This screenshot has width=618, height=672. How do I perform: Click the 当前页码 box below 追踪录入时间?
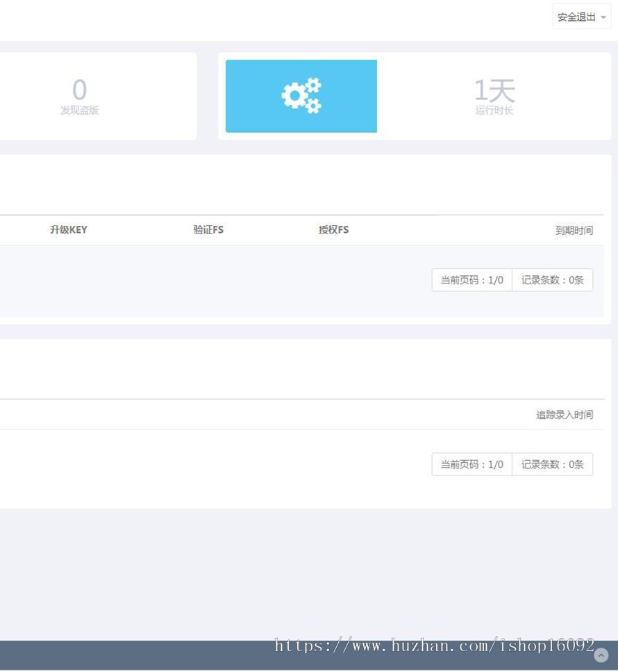(472, 464)
